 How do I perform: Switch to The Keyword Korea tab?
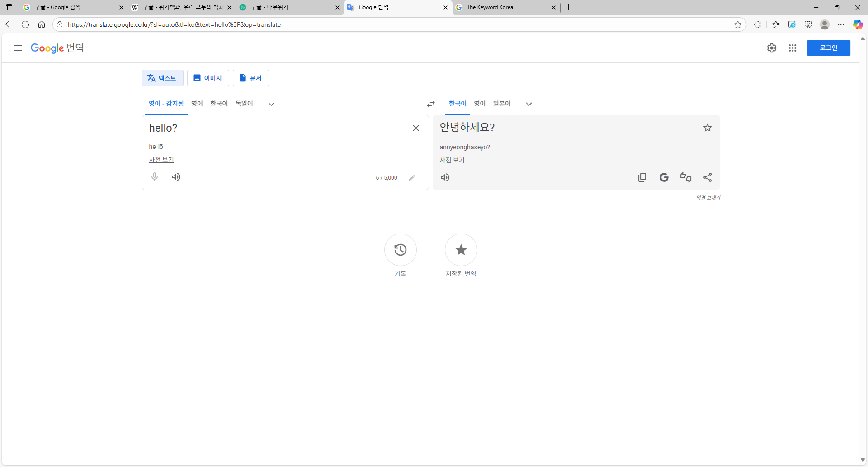click(506, 7)
